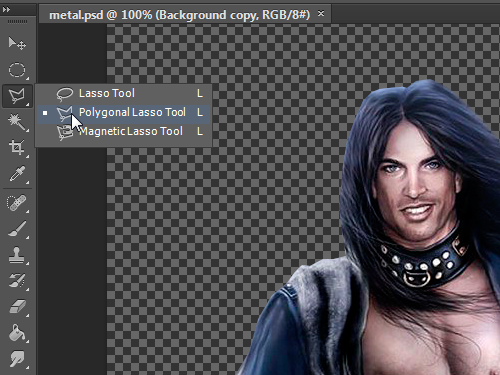
Task: Select the Healing Brush tool
Action: (x=17, y=203)
